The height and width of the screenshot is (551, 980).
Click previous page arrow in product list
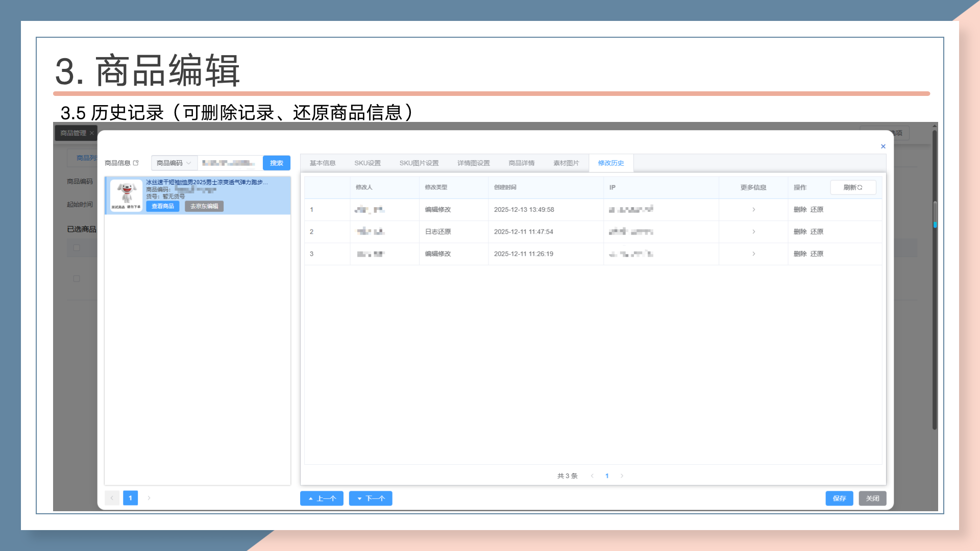pos(112,498)
